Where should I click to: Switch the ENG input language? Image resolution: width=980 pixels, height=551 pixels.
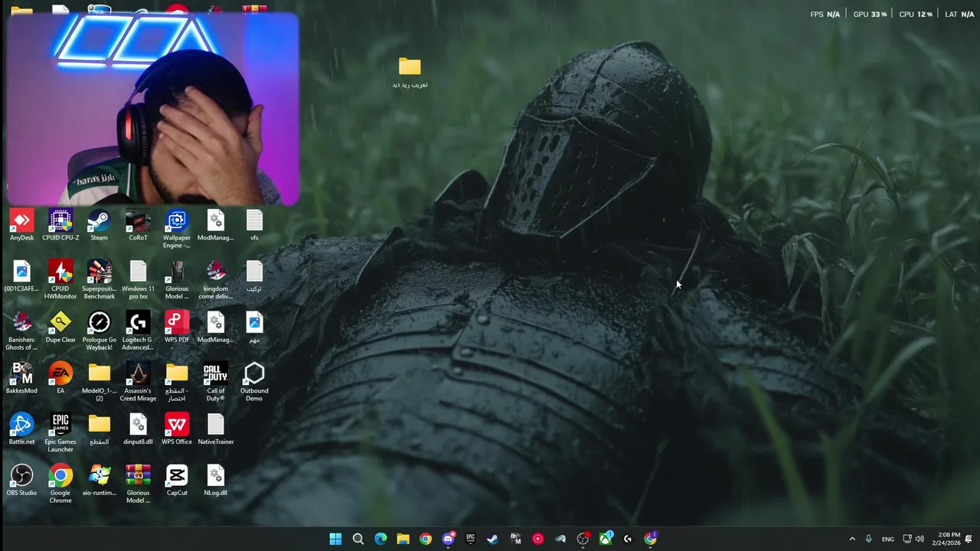point(887,539)
